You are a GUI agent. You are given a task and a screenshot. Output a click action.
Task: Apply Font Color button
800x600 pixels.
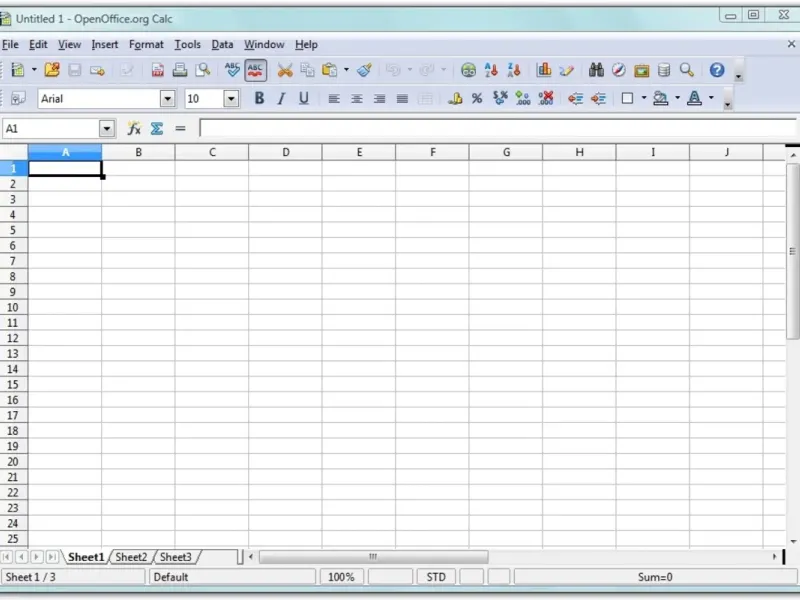[x=694, y=98]
